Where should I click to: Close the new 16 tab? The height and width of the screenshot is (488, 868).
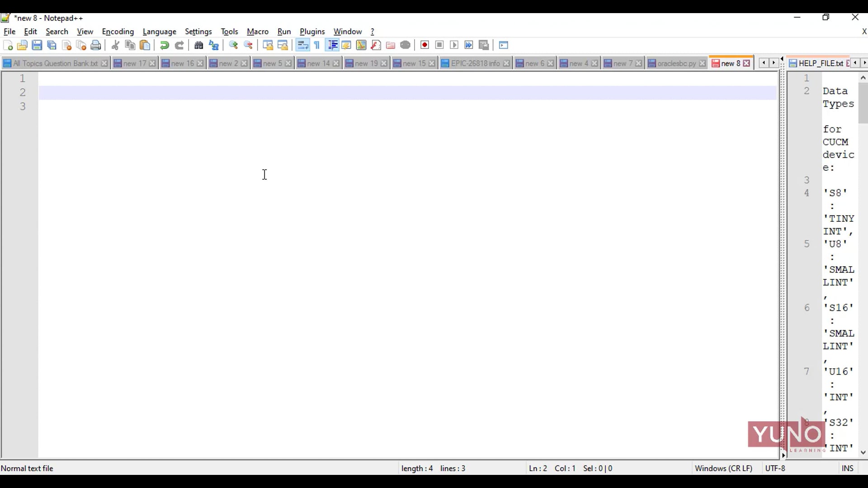click(x=200, y=63)
